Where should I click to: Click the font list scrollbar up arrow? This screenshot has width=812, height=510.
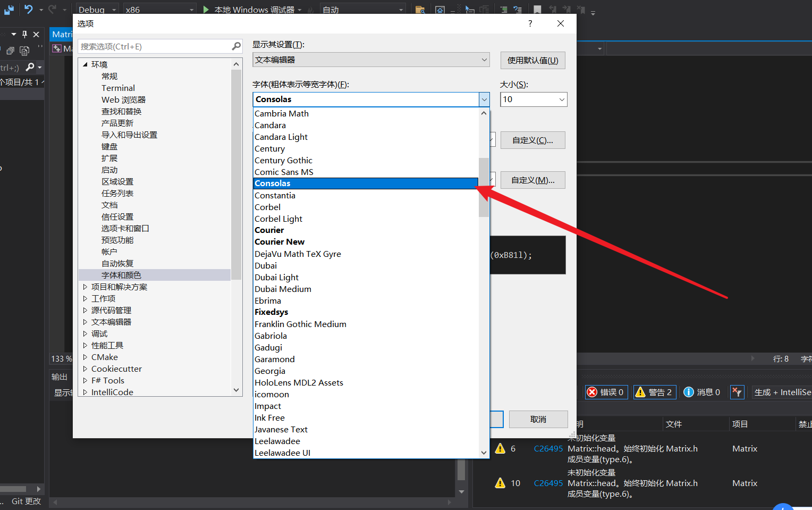tap(484, 113)
